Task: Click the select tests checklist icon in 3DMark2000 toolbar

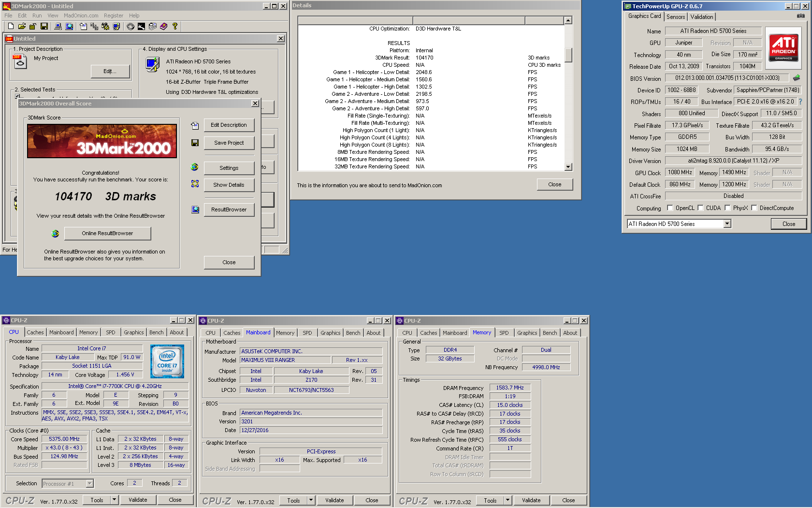Action: [94, 26]
